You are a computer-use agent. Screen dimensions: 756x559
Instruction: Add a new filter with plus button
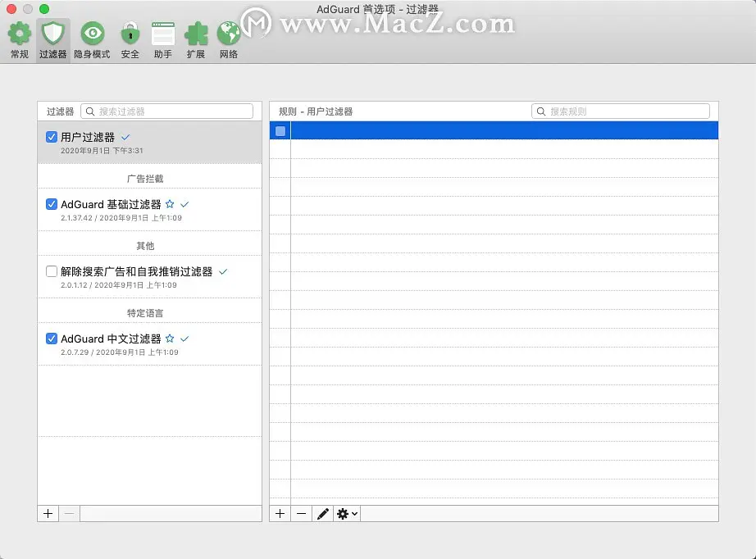pyautogui.click(x=48, y=514)
